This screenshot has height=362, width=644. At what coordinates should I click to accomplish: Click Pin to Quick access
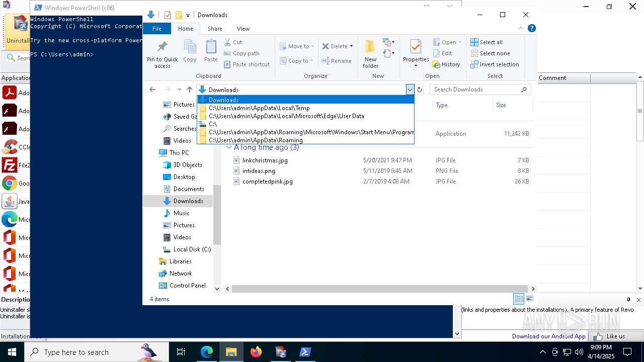162,54
